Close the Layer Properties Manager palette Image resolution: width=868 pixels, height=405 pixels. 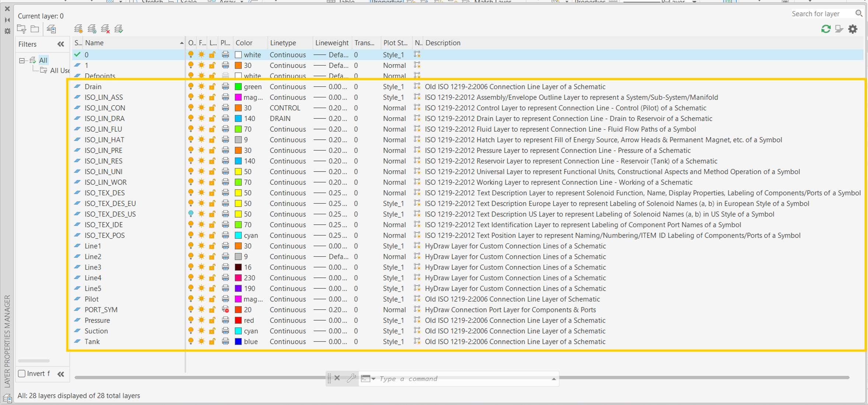point(7,9)
